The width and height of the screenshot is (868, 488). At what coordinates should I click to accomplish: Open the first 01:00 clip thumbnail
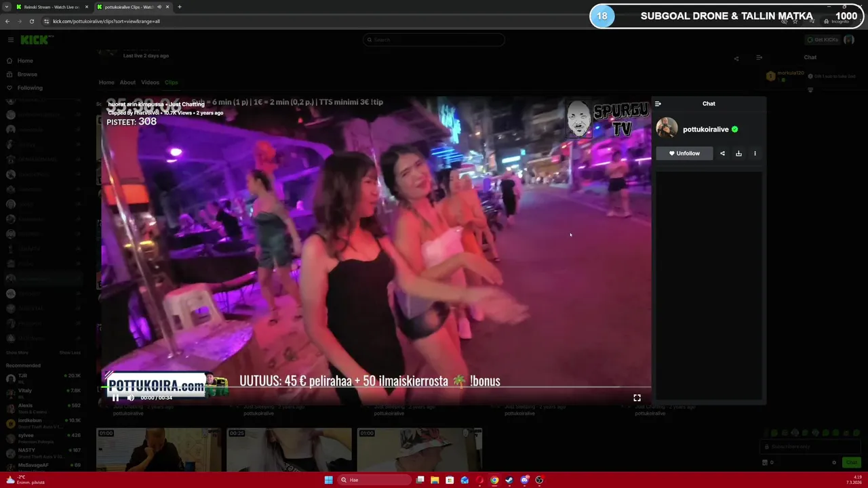159,449
